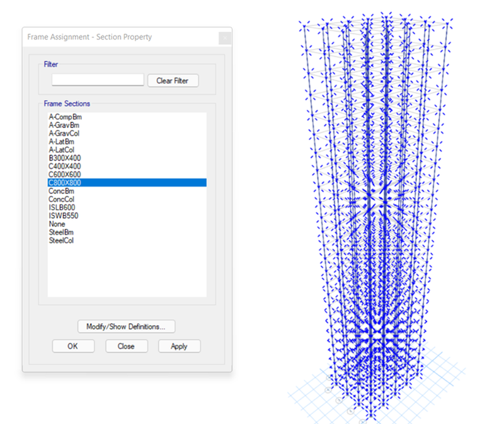Screen dimensions: 504x424
Task: Close the Frame Assignment dialog via X
Action: tap(225, 38)
